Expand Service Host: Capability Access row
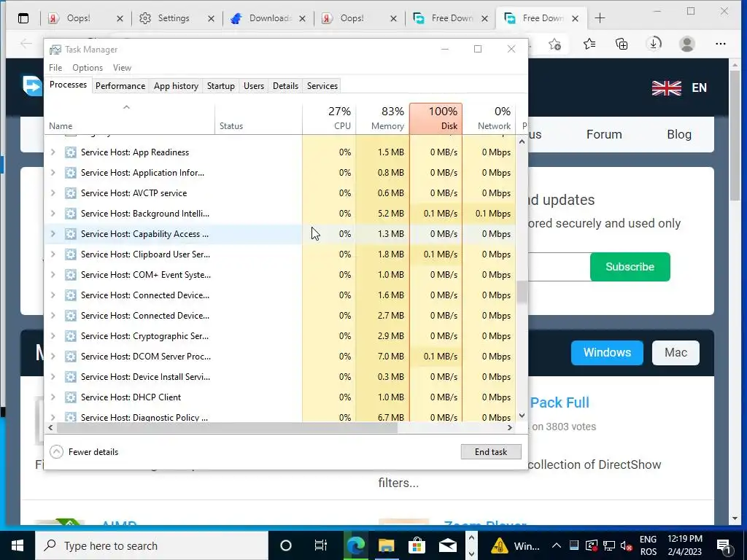The image size is (747, 560). pyautogui.click(x=53, y=234)
